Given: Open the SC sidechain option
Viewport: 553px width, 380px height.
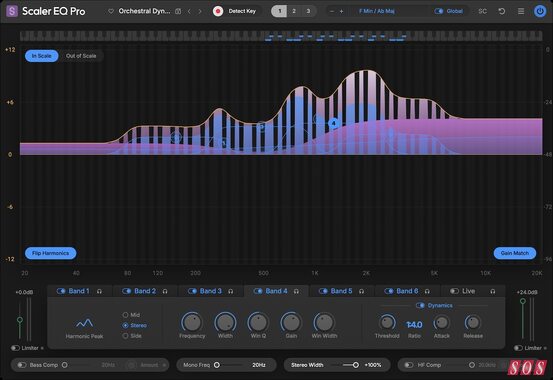Looking at the screenshot, I should point(482,11).
